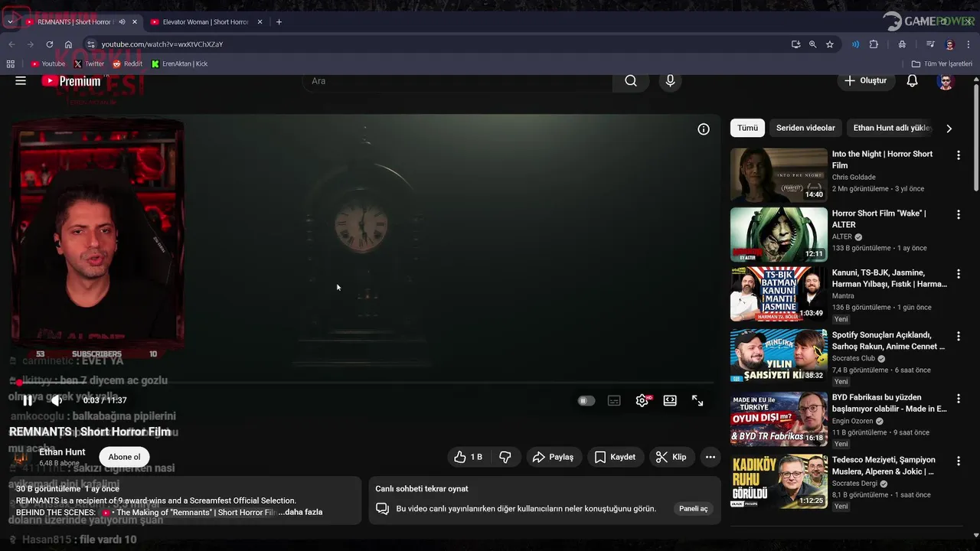The width and height of the screenshot is (980, 551).
Task: Click the YouTube Premium logo
Action: tap(71, 80)
